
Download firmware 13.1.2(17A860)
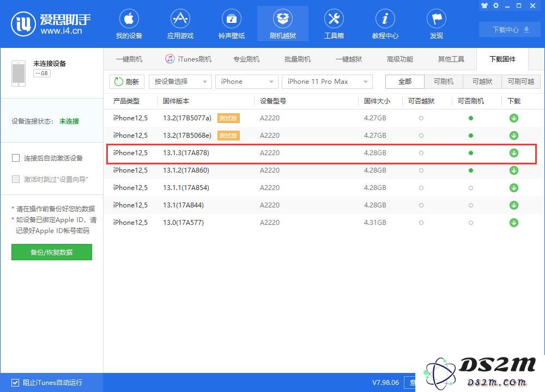point(514,170)
